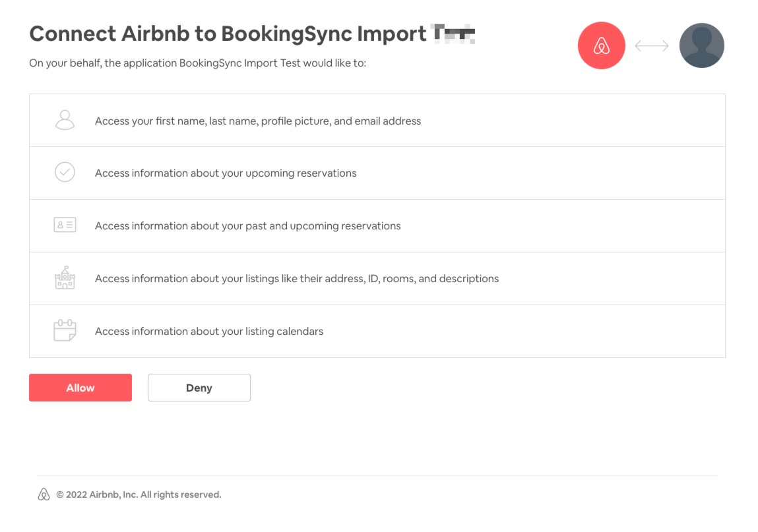Click 'On your behalf, the application' subtitle text

pyautogui.click(x=102, y=63)
